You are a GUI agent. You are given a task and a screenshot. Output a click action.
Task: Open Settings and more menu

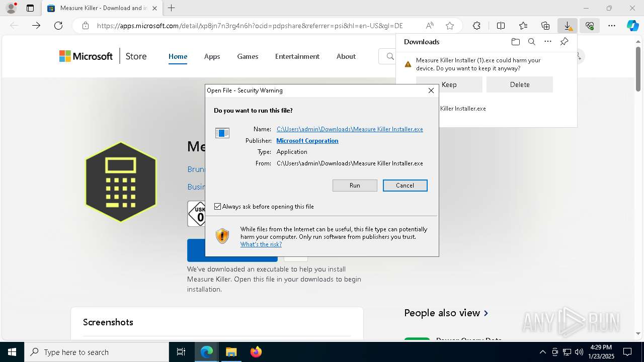(612, 26)
